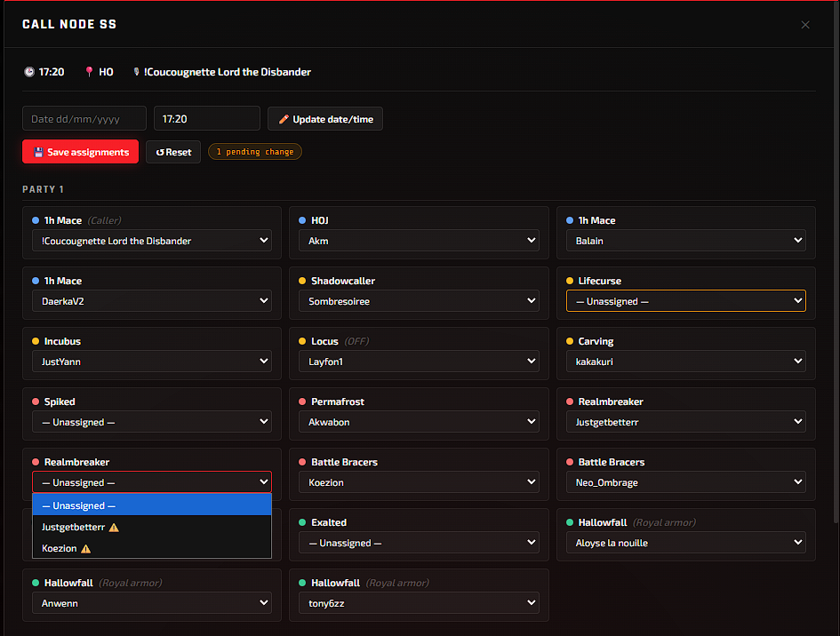Open the Exalted Unassigned dropdown
Screen dimensions: 840x636
(419, 543)
